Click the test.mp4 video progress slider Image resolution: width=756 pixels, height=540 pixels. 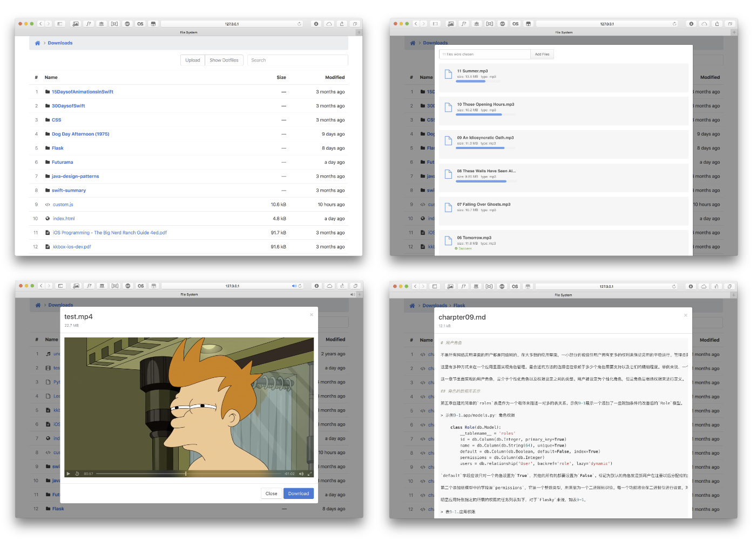tap(189, 474)
